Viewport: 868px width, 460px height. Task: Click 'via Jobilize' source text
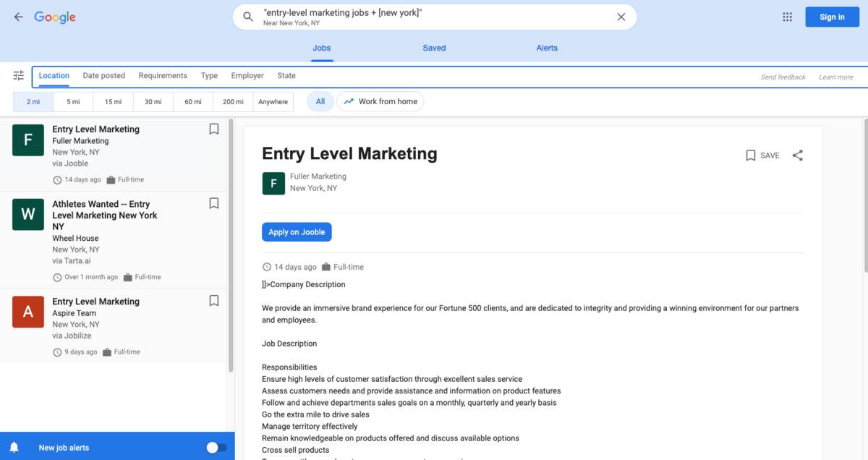click(72, 336)
